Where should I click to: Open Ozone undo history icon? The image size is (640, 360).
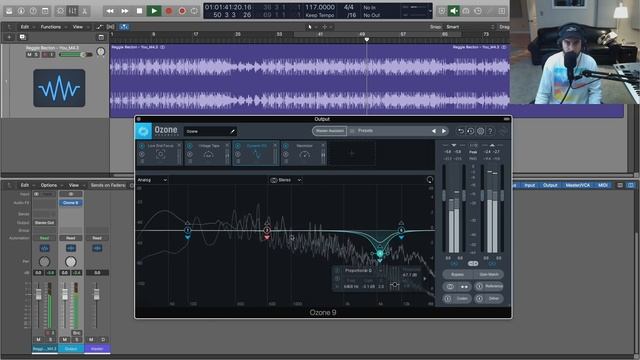pos(470,131)
